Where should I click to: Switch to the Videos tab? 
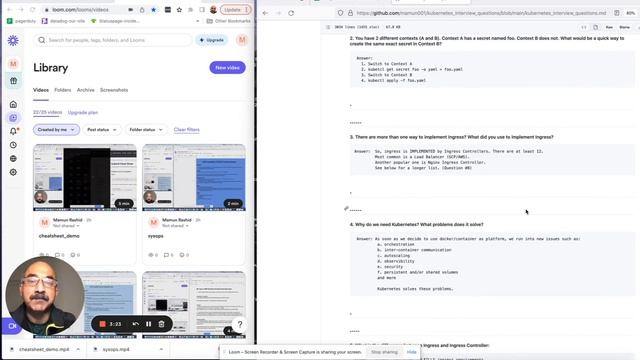(x=41, y=90)
